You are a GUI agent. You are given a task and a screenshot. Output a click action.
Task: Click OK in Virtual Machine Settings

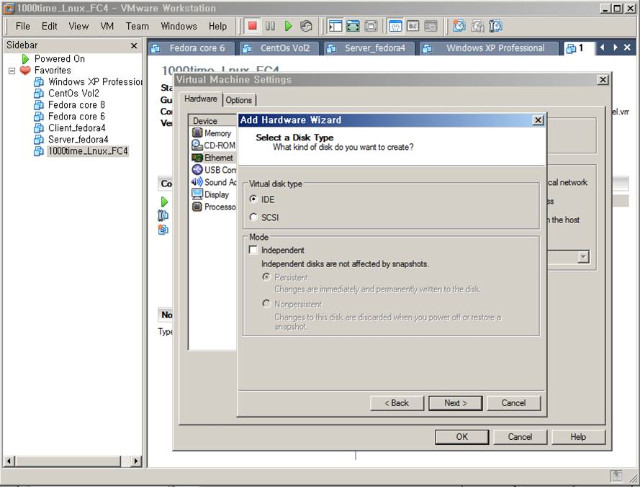462,437
